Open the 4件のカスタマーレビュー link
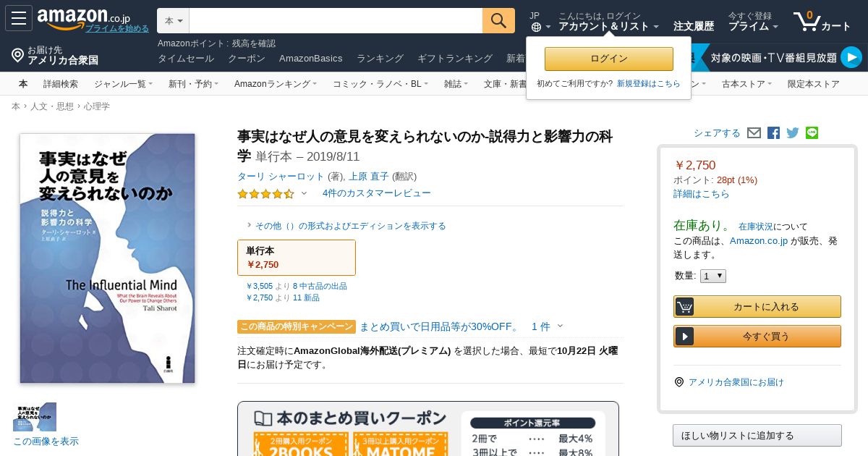 click(x=377, y=193)
